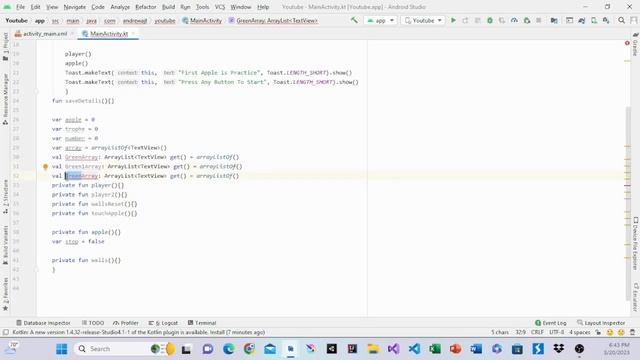The height and width of the screenshot is (360, 640).
Task: Open the File menu
Action: [20, 7]
